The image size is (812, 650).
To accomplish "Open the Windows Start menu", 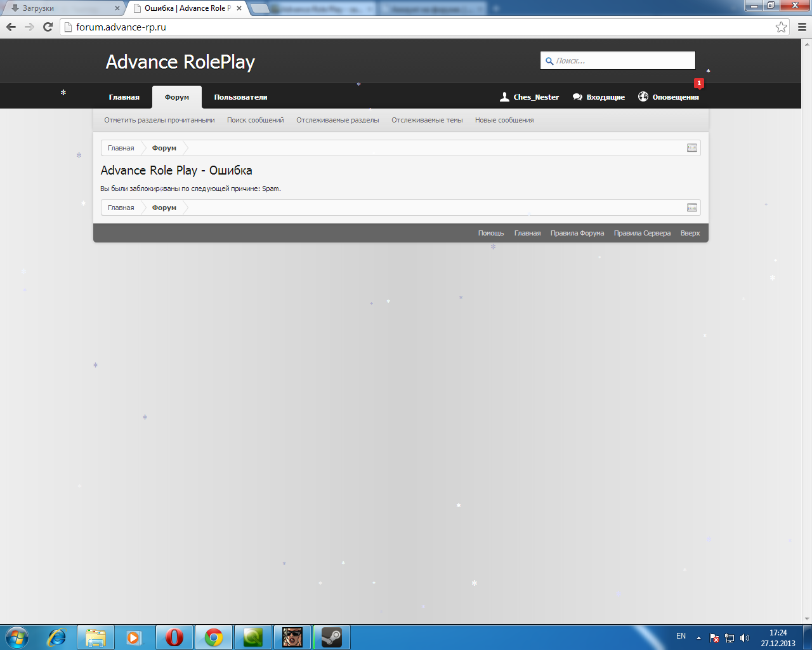I will pyautogui.click(x=17, y=637).
